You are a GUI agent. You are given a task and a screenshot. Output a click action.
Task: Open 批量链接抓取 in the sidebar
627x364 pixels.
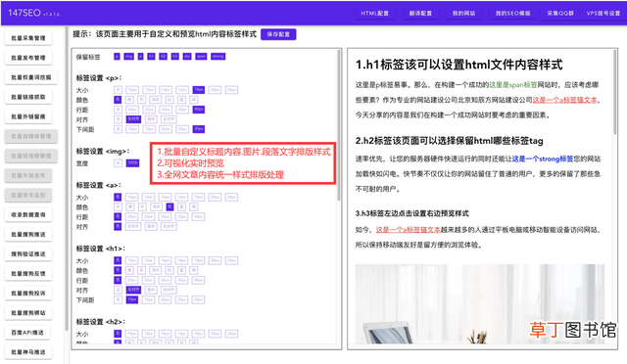tap(28, 97)
